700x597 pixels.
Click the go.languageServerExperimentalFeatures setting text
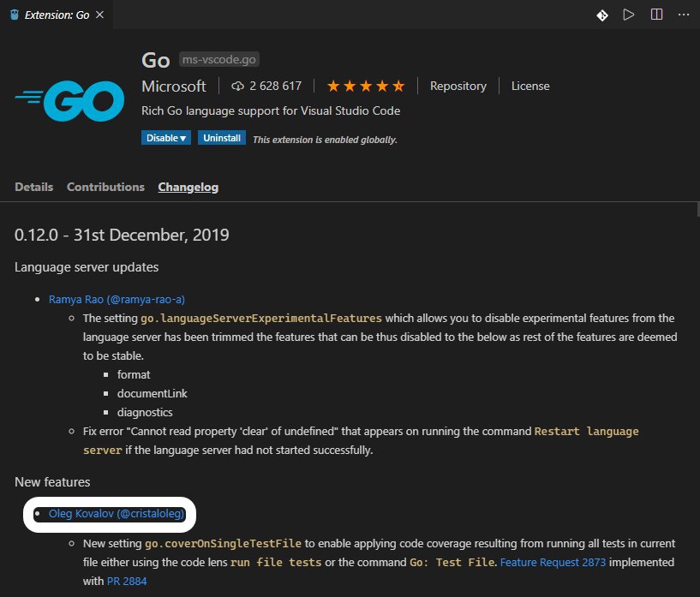[x=261, y=318]
